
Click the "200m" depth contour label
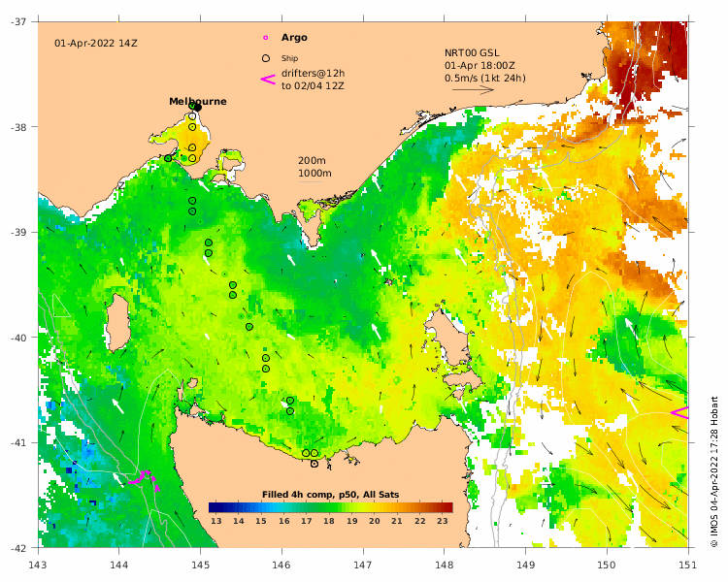pos(312,161)
